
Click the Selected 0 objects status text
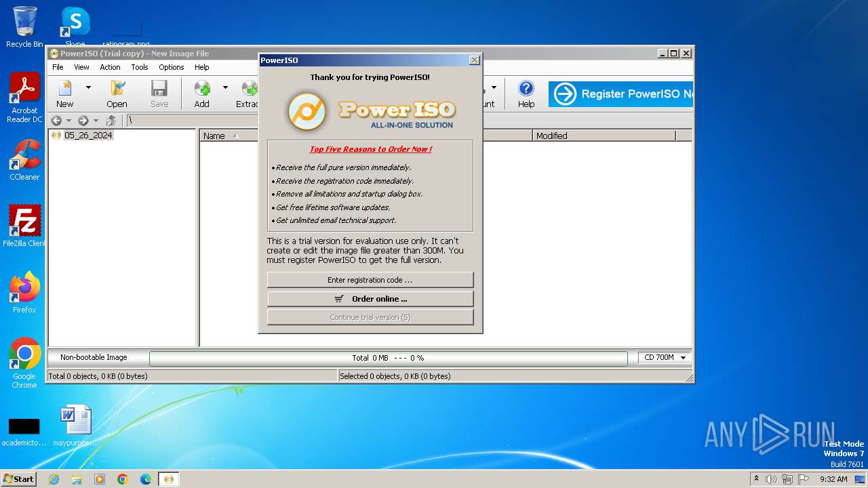[395, 376]
